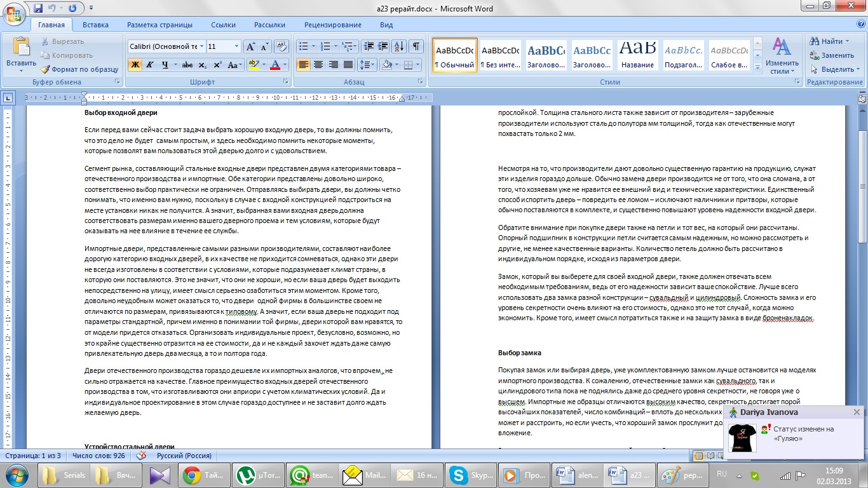
Task: Open the Change Case (Аа) dropdown
Action: (x=234, y=65)
